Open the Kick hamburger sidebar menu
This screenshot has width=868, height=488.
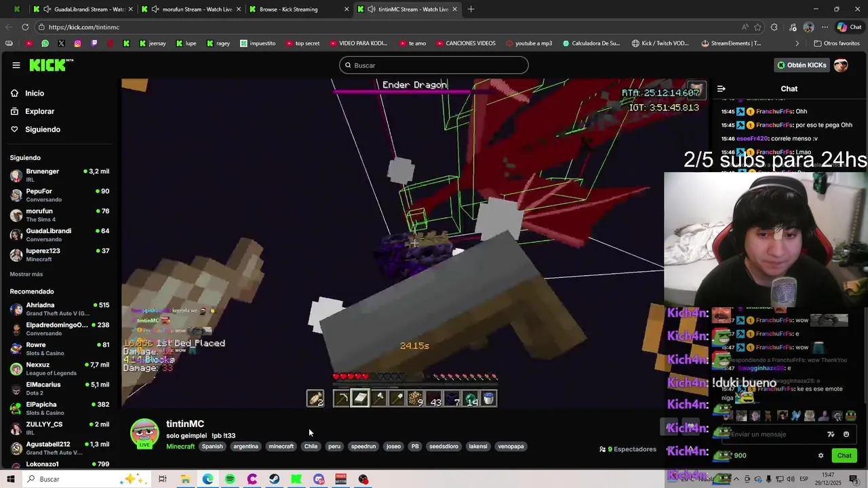pyautogui.click(x=16, y=65)
